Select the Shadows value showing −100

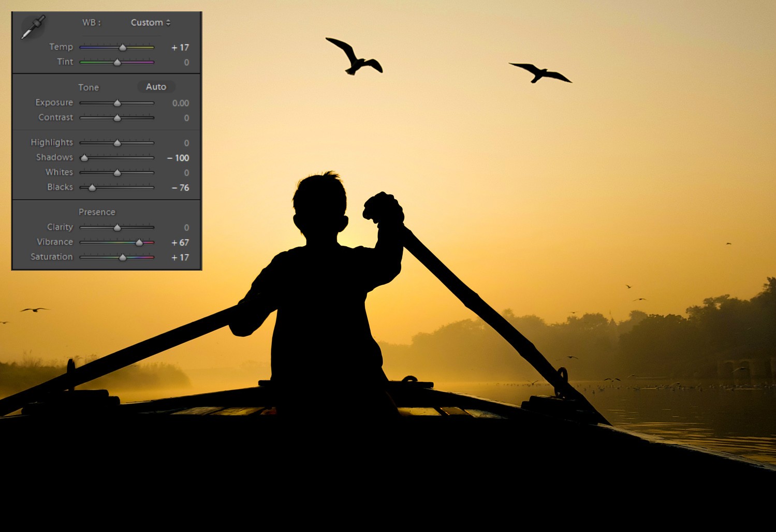179,158
